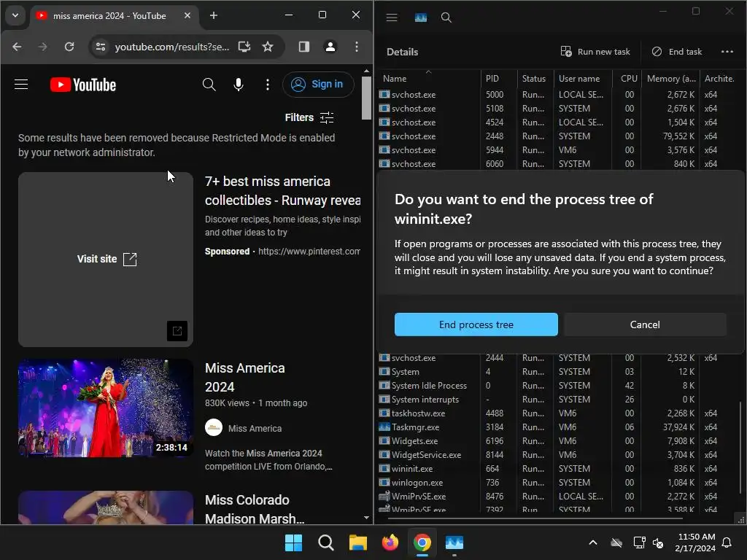Open a new Chrome tab

[214, 15]
